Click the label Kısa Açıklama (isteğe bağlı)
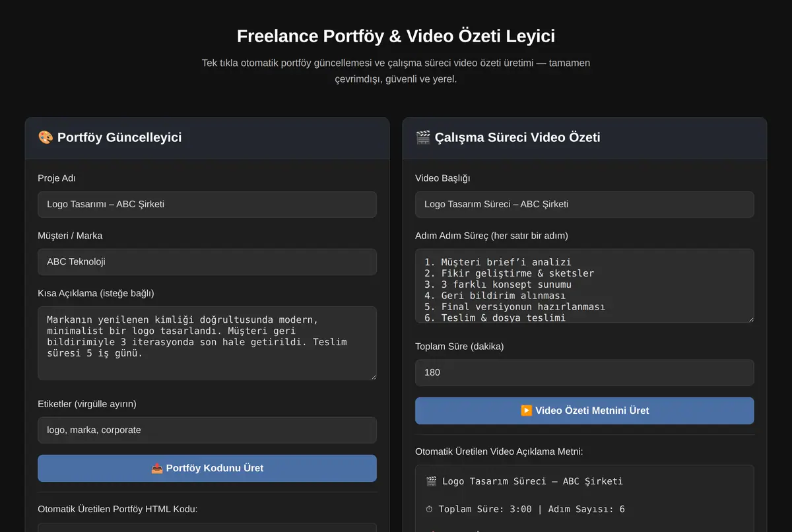This screenshot has height=532, width=792. (x=96, y=293)
